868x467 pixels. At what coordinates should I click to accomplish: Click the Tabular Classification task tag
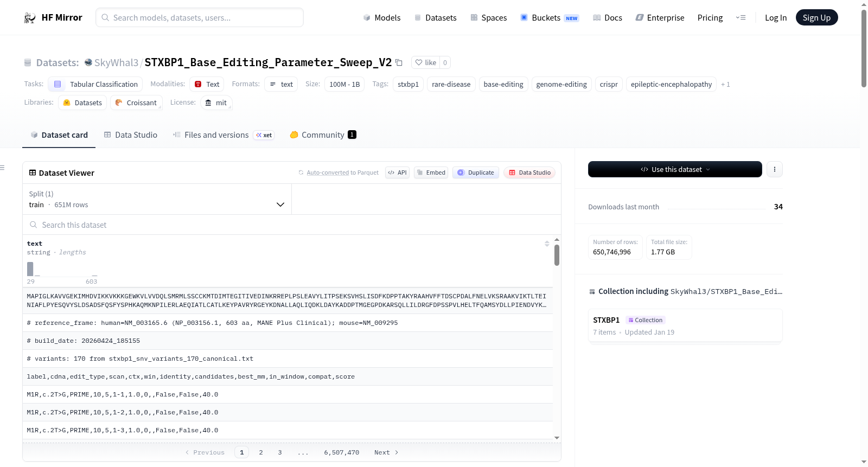pyautogui.click(x=95, y=84)
